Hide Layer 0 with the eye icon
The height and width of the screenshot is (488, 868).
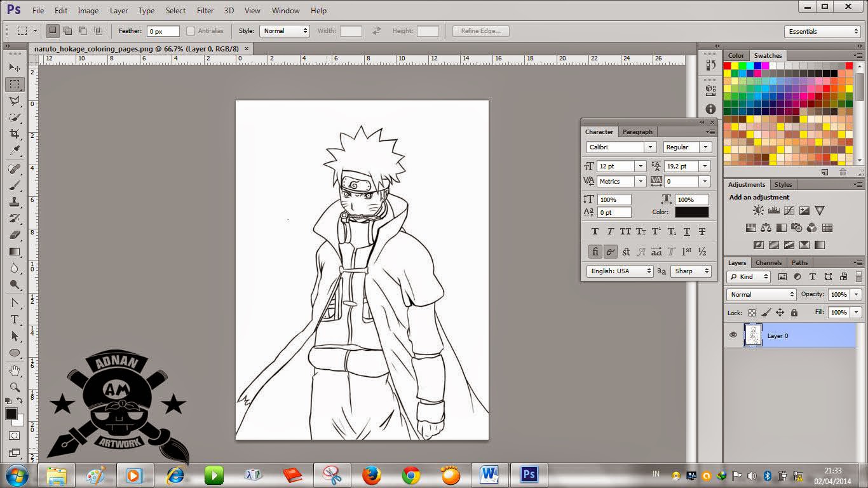tap(733, 335)
